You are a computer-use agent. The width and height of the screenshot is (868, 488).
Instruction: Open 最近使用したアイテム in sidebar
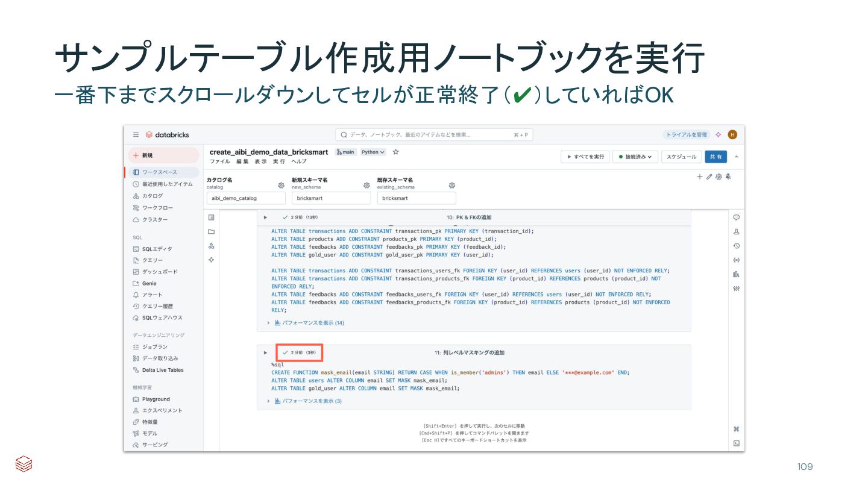[163, 184]
